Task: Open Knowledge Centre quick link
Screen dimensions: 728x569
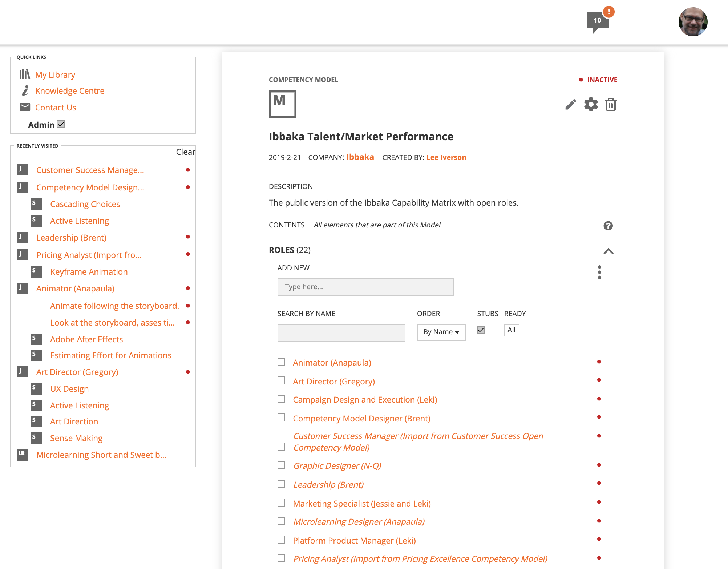Action: click(70, 91)
